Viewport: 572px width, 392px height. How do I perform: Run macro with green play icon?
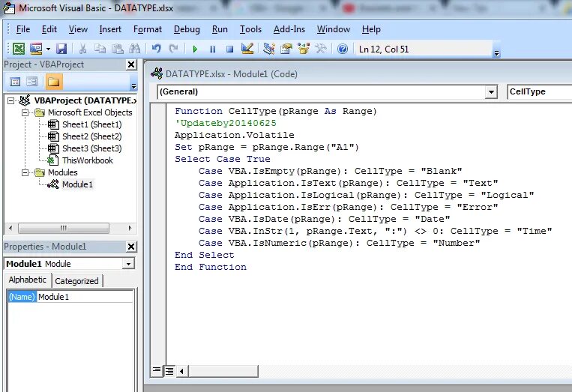coord(195,49)
